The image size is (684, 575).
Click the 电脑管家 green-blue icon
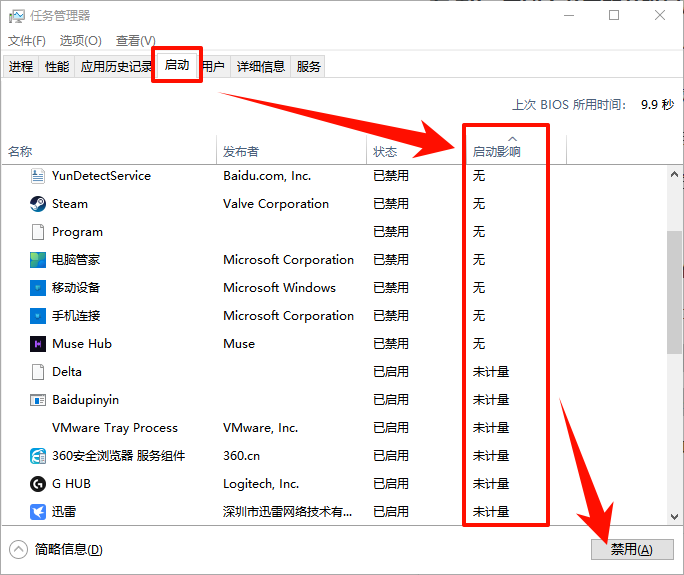coord(38,260)
